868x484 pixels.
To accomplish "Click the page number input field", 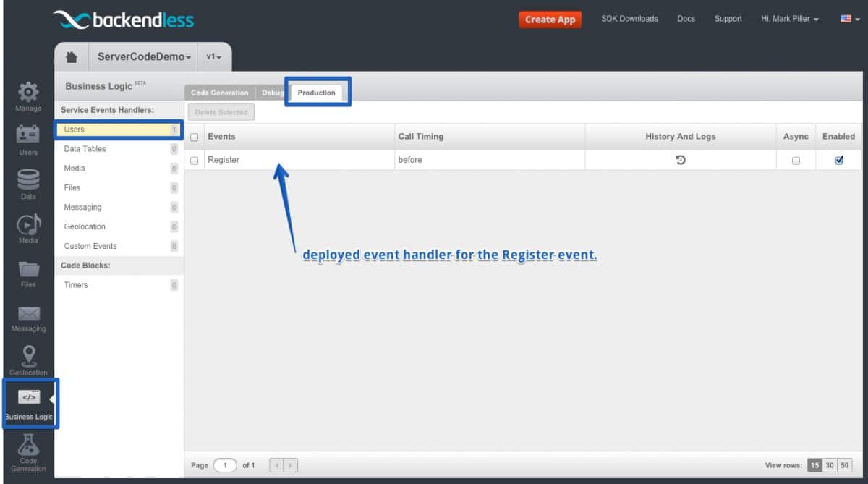I will (x=226, y=465).
